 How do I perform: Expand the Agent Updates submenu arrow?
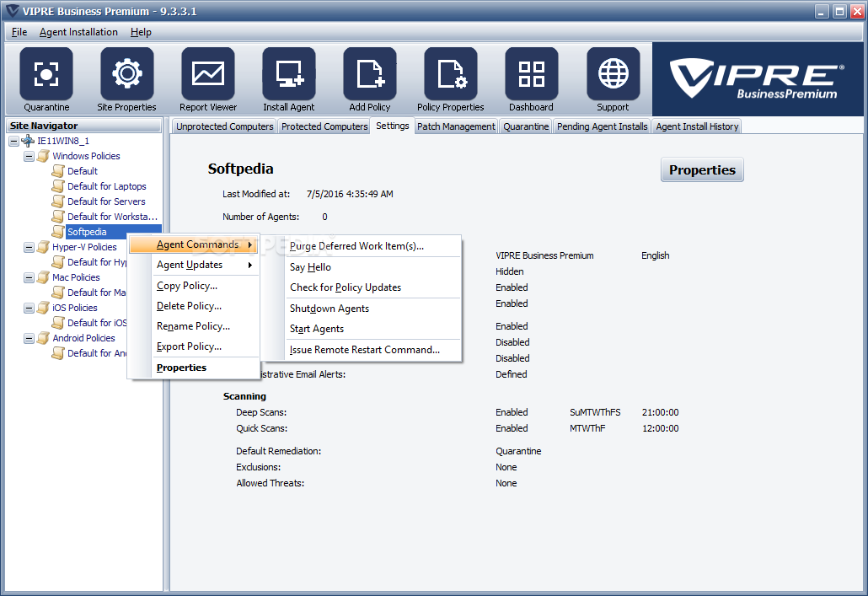250,265
